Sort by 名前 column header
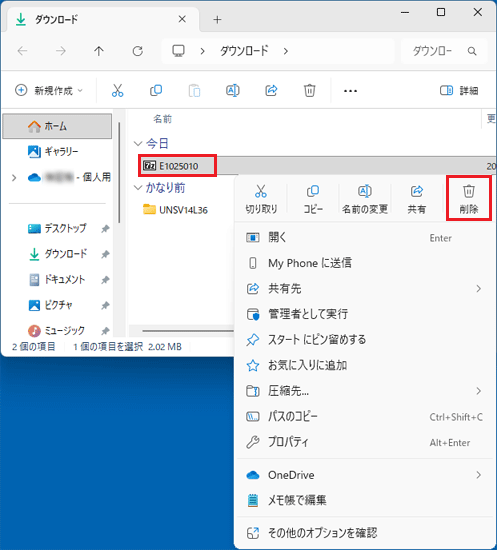 tap(162, 119)
